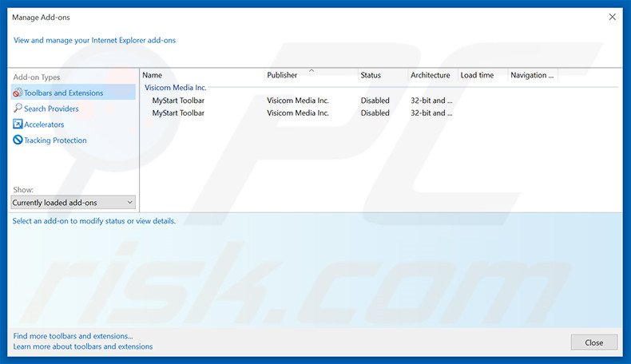This screenshot has width=631, height=364.
Task: Click the Tracking Protection icon
Action: click(18, 140)
